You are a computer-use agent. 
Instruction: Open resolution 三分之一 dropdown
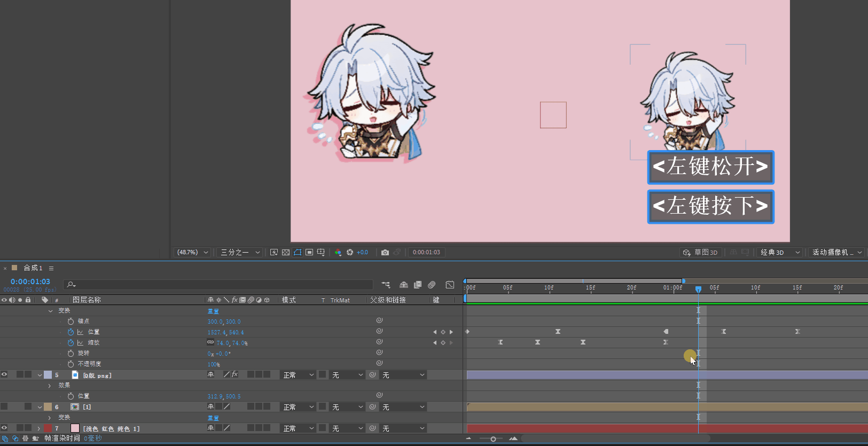tap(240, 252)
